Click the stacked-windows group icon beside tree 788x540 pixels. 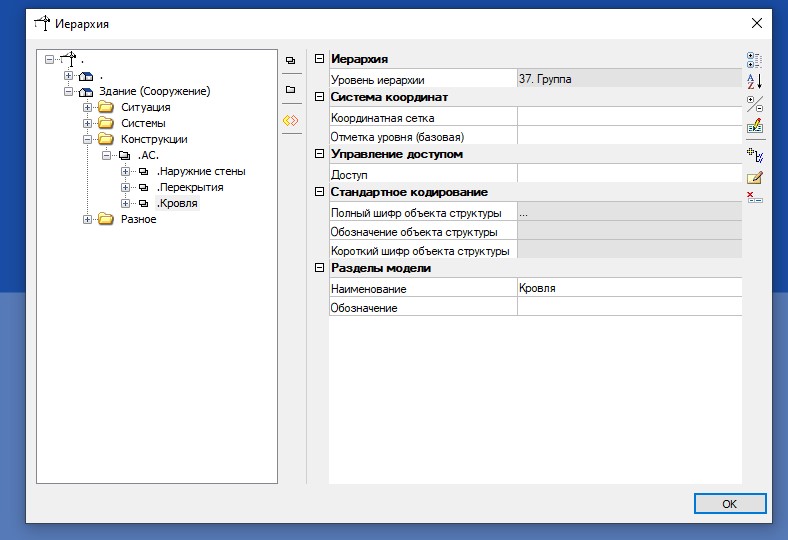[291, 61]
